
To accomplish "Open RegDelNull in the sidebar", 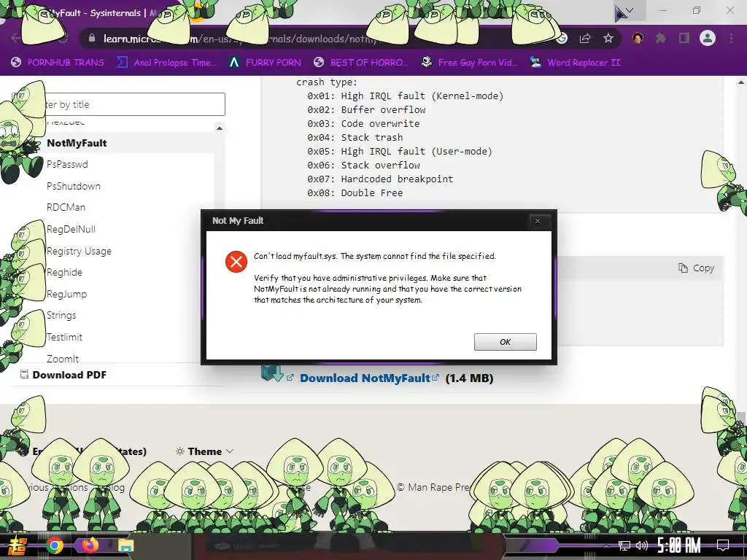I will click(71, 229).
